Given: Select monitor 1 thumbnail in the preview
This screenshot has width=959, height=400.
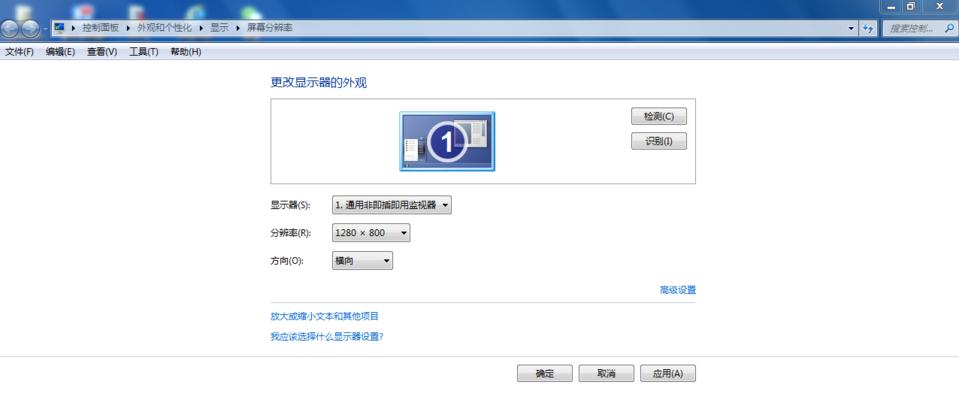Looking at the screenshot, I should click(447, 141).
